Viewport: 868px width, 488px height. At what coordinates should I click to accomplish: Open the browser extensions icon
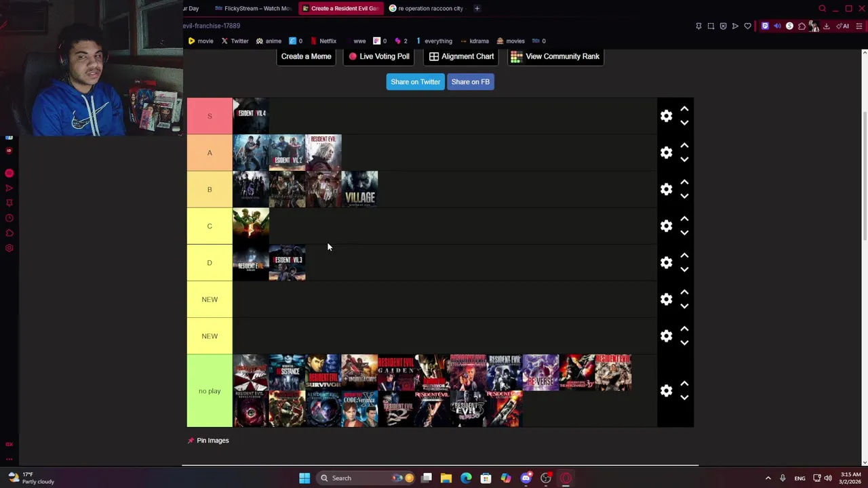[x=802, y=26]
